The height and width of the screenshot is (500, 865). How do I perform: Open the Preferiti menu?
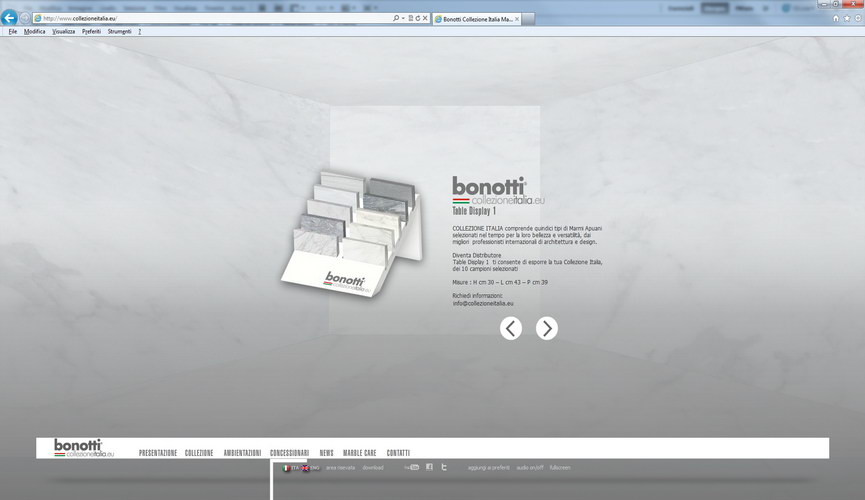(92, 31)
